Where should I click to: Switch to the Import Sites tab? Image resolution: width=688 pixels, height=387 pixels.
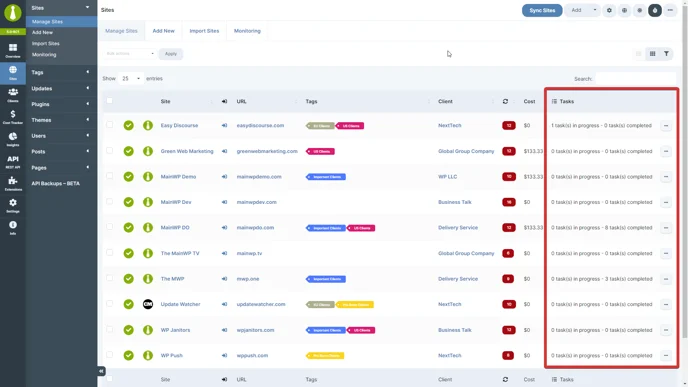point(204,31)
